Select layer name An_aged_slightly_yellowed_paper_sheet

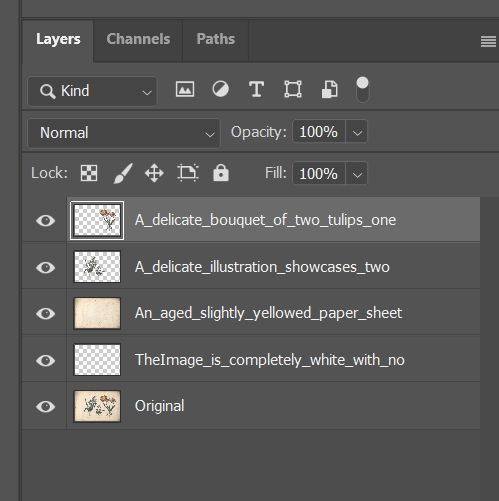(268, 313)
